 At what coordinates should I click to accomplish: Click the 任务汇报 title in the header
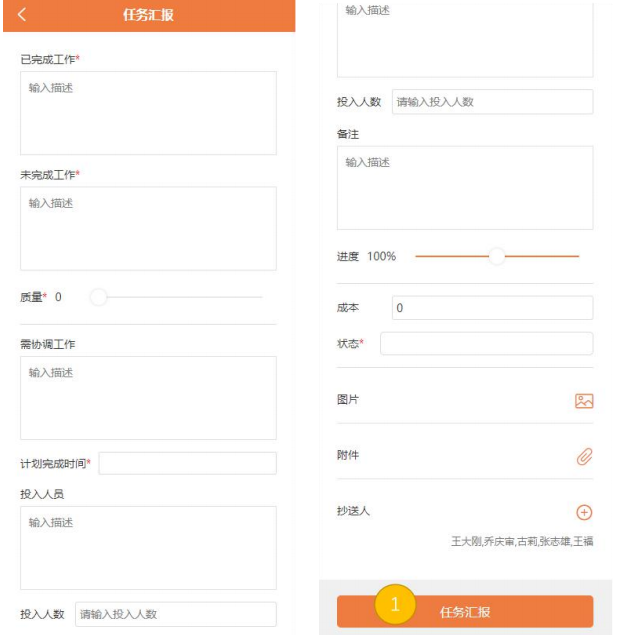click(x=148, y=15)
